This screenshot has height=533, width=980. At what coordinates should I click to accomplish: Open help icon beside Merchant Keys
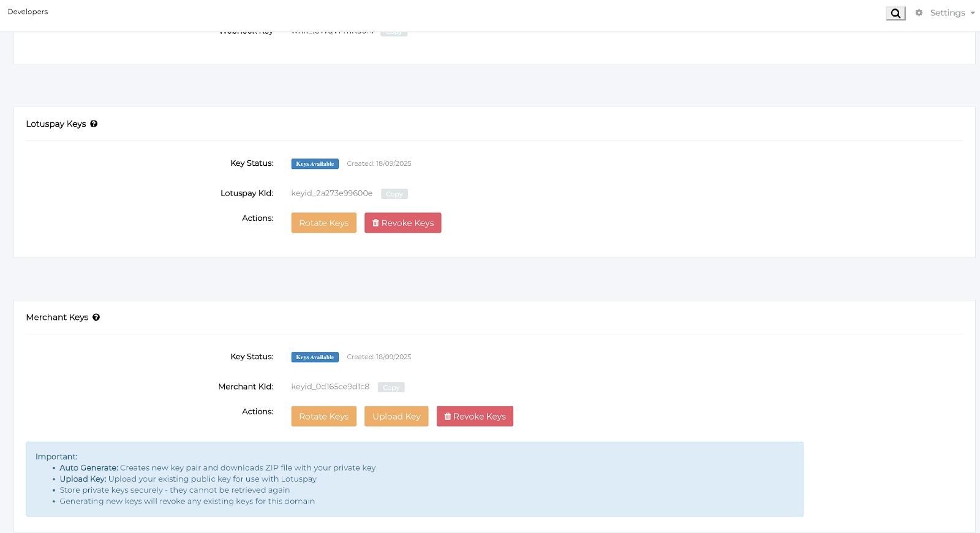[x=96, y=317]
